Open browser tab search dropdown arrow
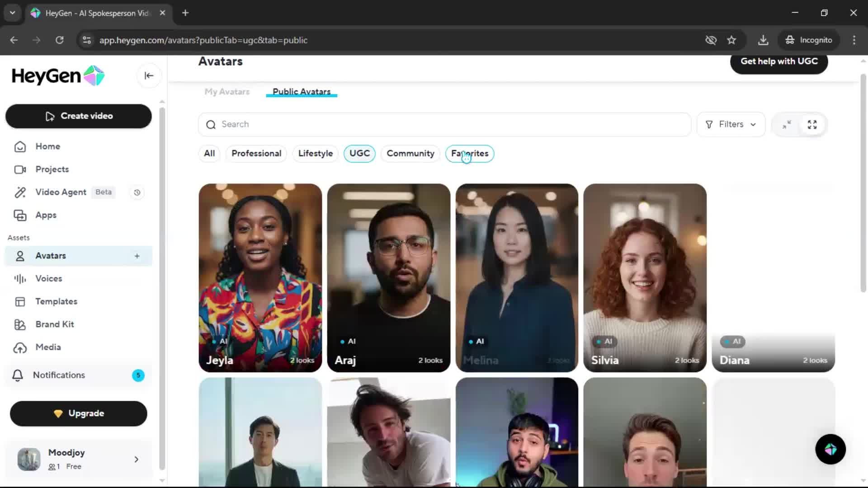Screen dimensions: 868x488 [x=13, y=13]
